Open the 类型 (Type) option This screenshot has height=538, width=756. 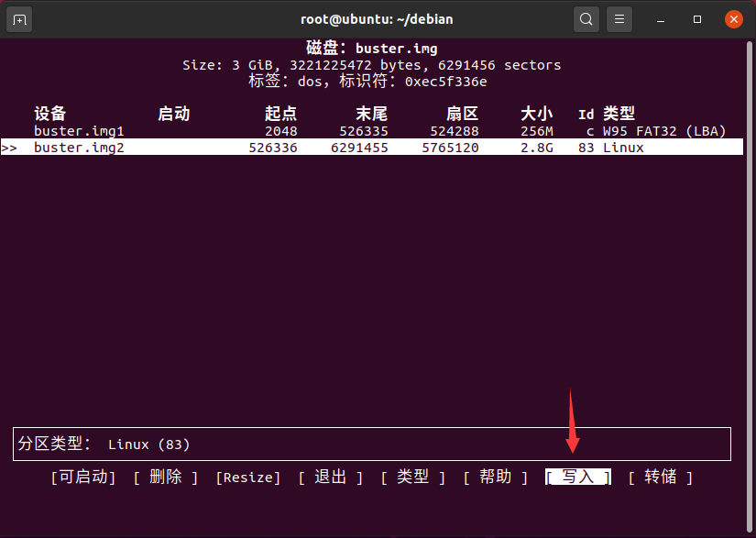pos(413,478)
